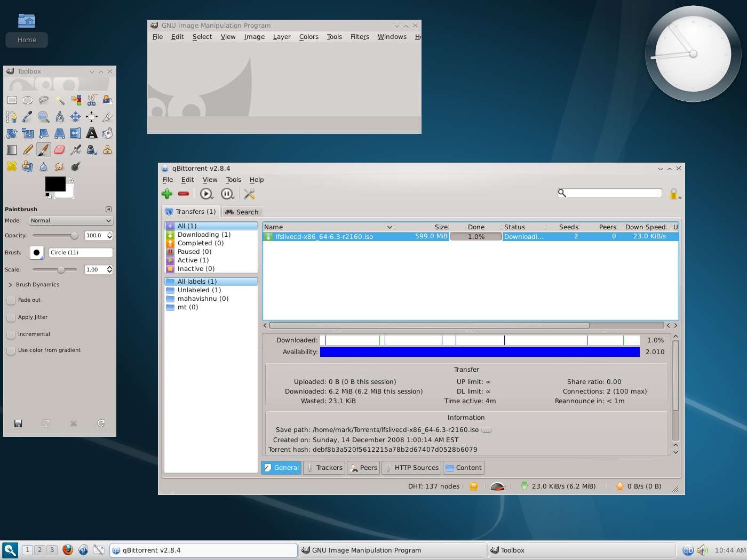Click the lock UI padlock dropdown
This screenshot has width=747, height=560.
(x=676, y=194)
